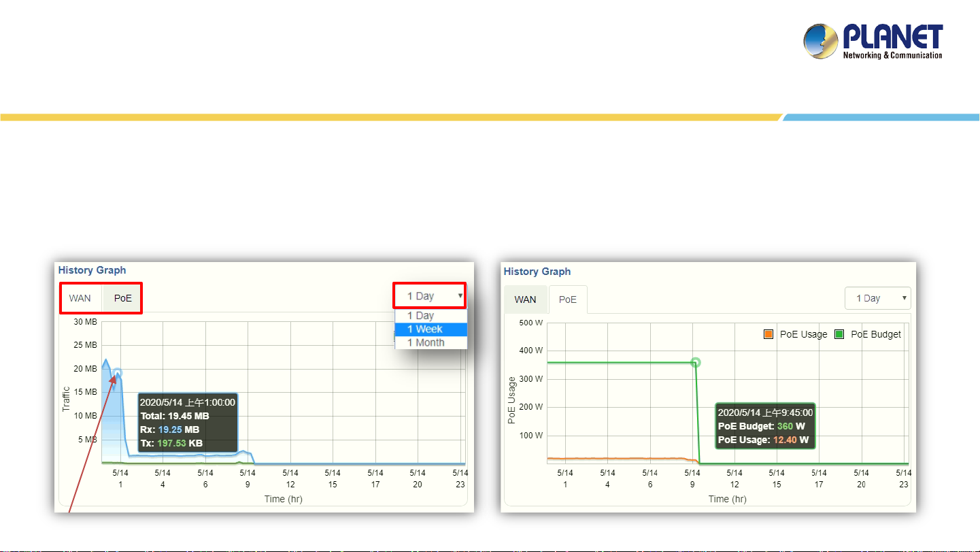Select the 1 Month option
This screenshot has width=980, height=552.
[430, 342]
